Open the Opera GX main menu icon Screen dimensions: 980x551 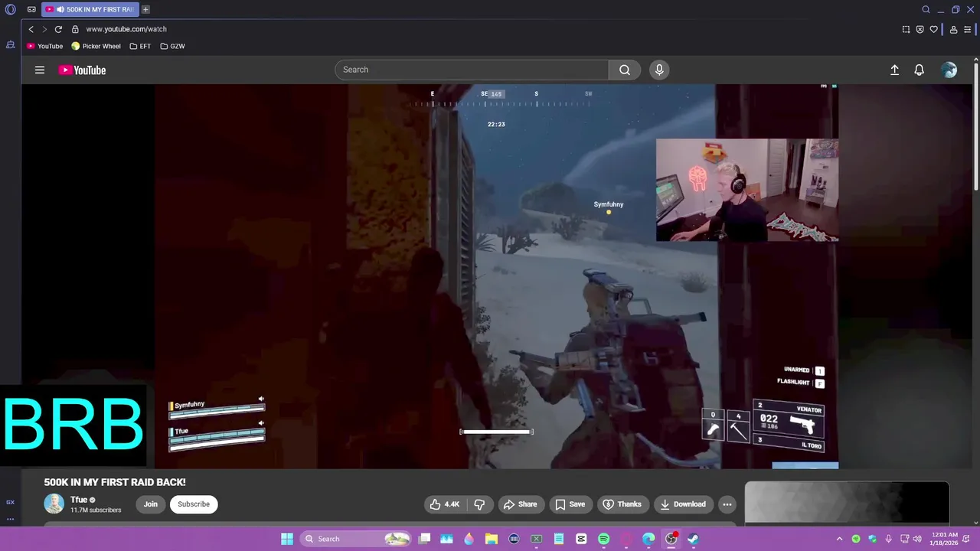click(11, 10)
